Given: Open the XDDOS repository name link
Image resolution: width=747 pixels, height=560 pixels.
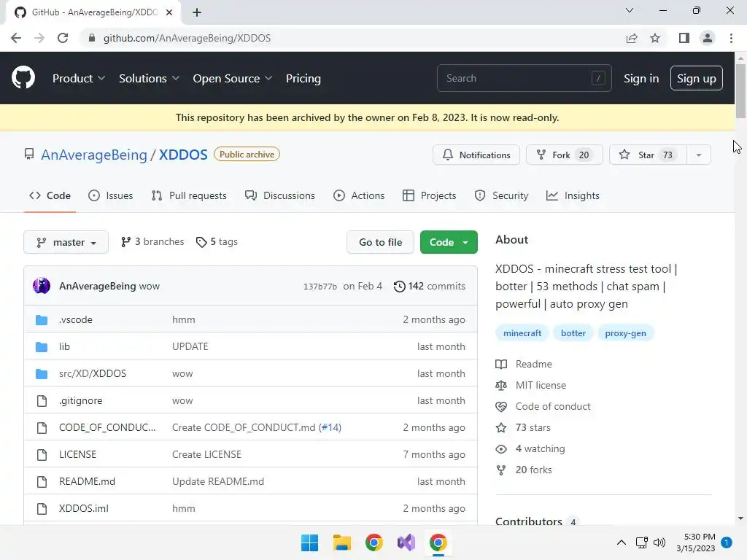Looking at the screenshot, I should pyautogui.click(x=183, y=155).
